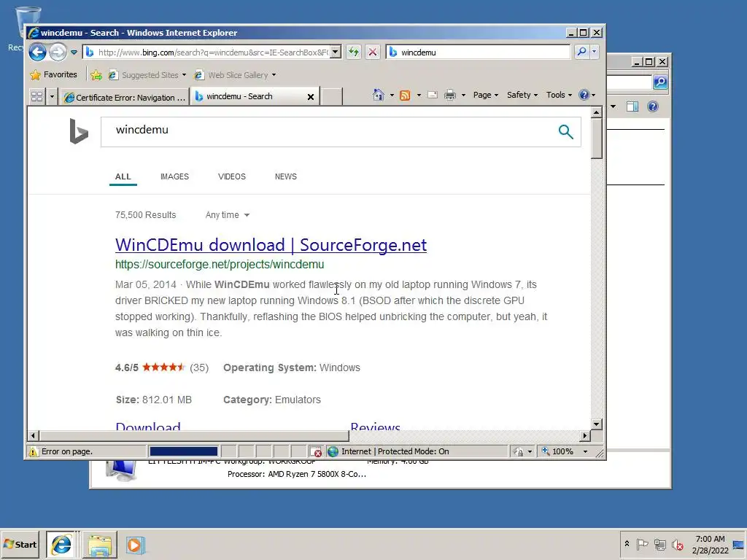Go back using the IE Back arrow

[37, 52]
